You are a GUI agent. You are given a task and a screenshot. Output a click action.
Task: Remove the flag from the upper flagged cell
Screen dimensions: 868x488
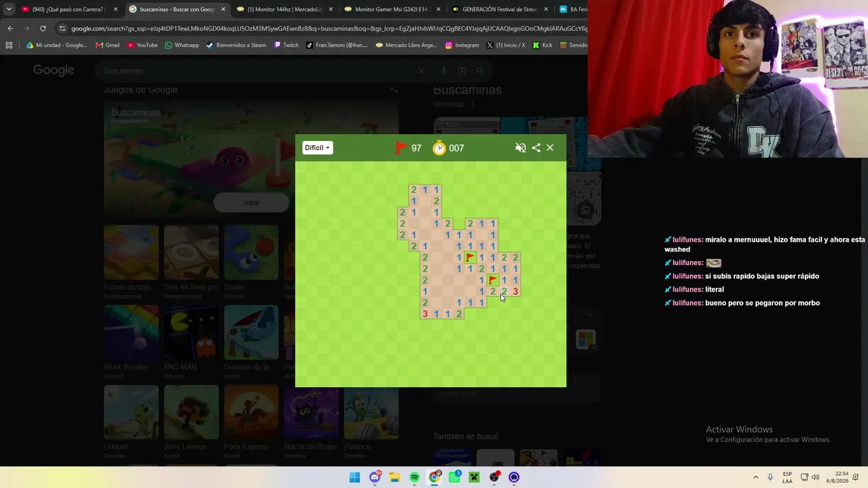[x=470, y=258]
